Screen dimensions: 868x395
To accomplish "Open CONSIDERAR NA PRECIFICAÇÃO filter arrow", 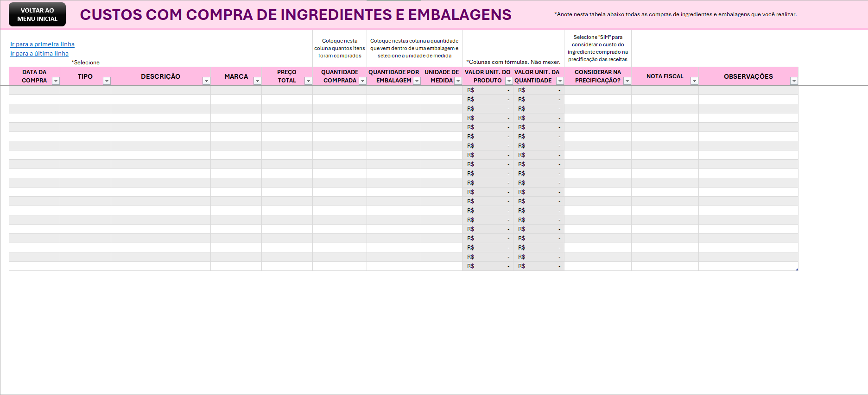I will [627, 81].
